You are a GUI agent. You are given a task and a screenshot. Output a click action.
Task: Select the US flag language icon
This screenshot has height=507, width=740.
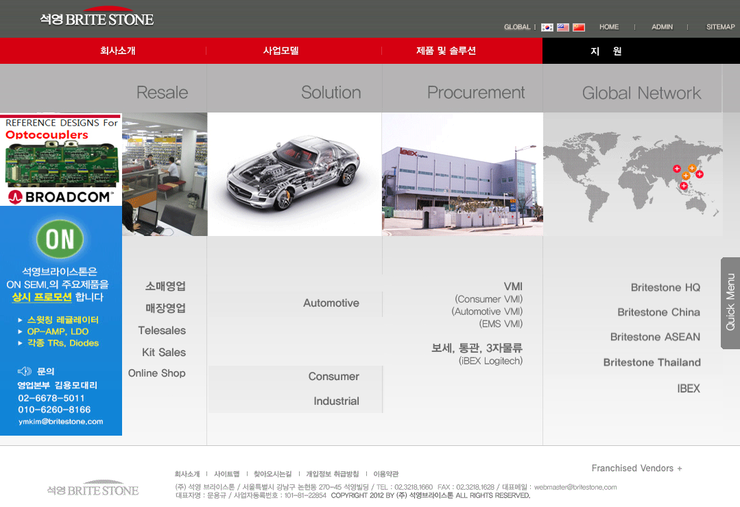tap(563, 27)
